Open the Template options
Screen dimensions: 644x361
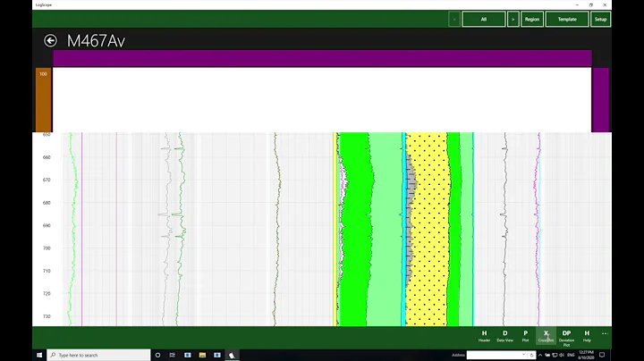coord(567,20)
